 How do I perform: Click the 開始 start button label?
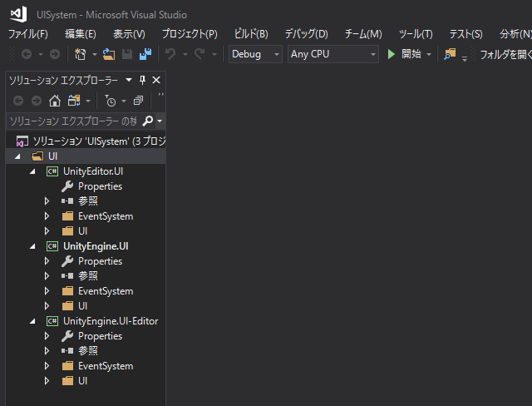click(411, 54)
